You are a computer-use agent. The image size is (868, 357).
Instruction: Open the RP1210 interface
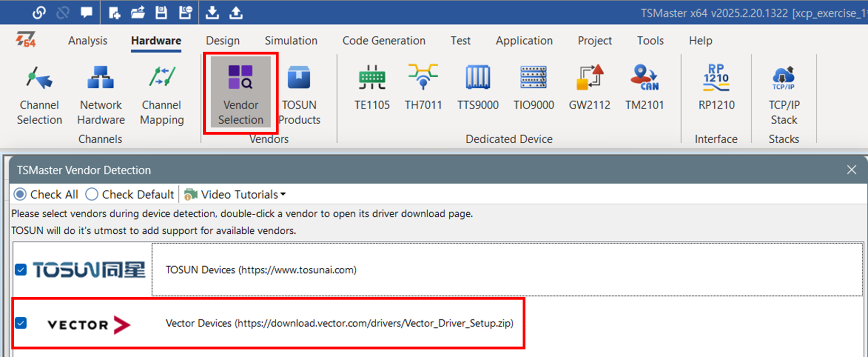[x=716, y=88]
